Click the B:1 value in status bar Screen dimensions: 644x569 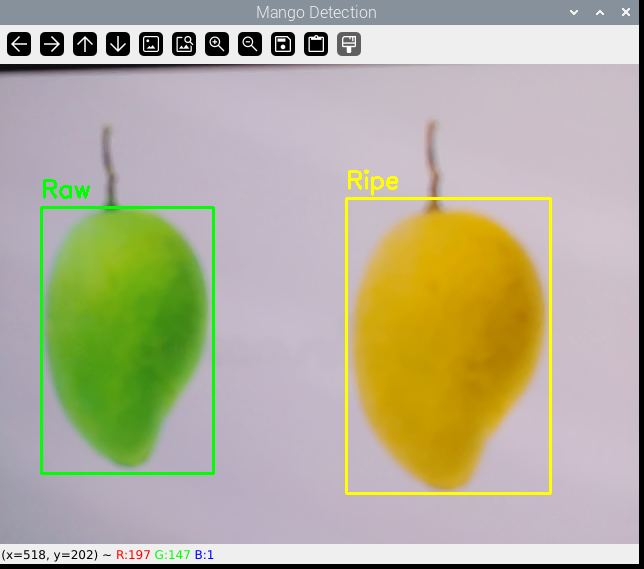[204, 555]
